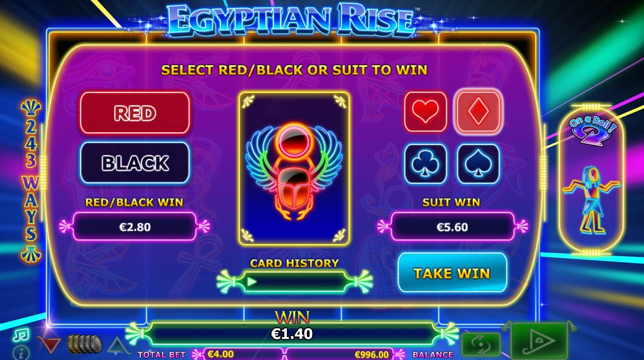Screen dimensions: 644x360
Task: Click the red/black win amount €2.80
Action: [x=135, y=227]
